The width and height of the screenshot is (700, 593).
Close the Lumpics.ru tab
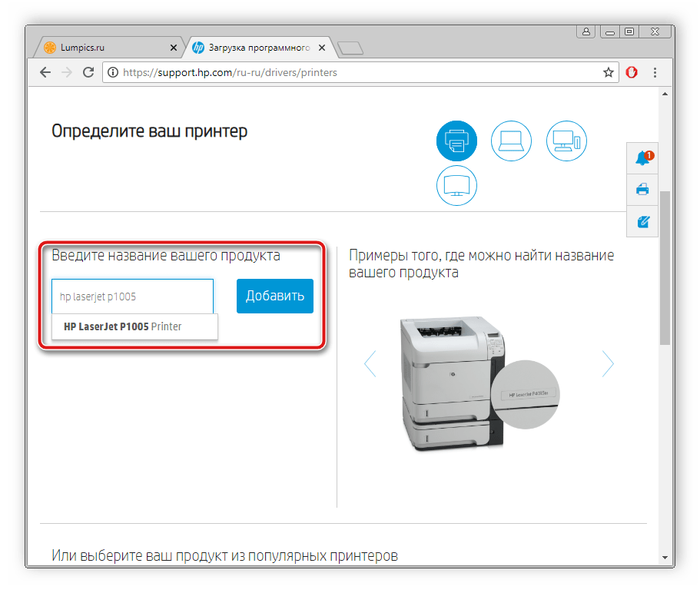pyautogui.click(x=174, y=48)
